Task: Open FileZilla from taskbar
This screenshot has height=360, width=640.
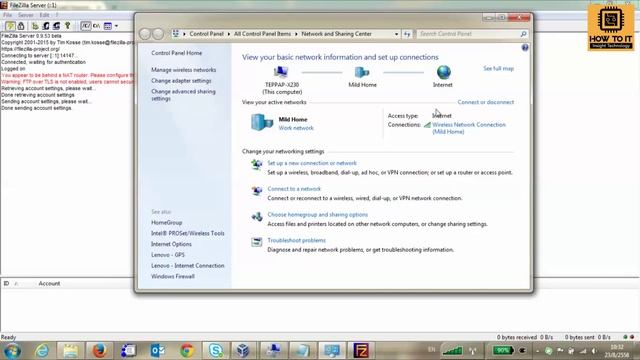Action: pyautogui.click(x=361, y=351)
